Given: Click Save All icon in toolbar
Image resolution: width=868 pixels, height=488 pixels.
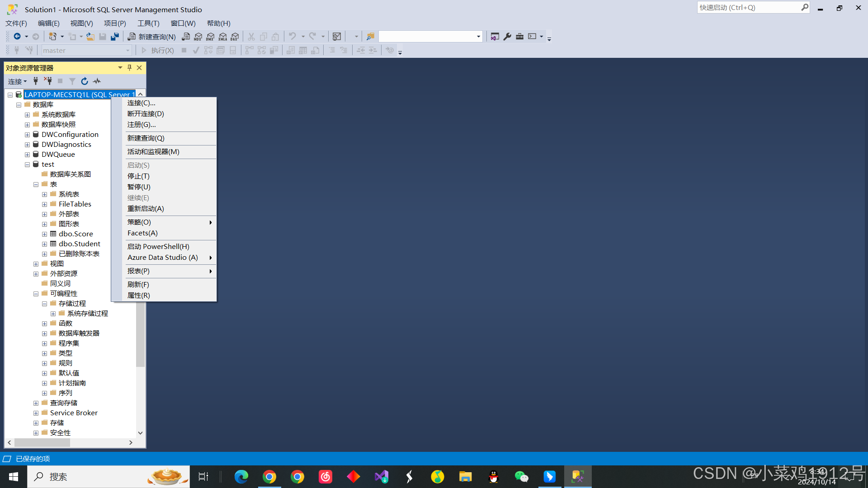Looking at the screenshot, I should (x=115, y=37).
